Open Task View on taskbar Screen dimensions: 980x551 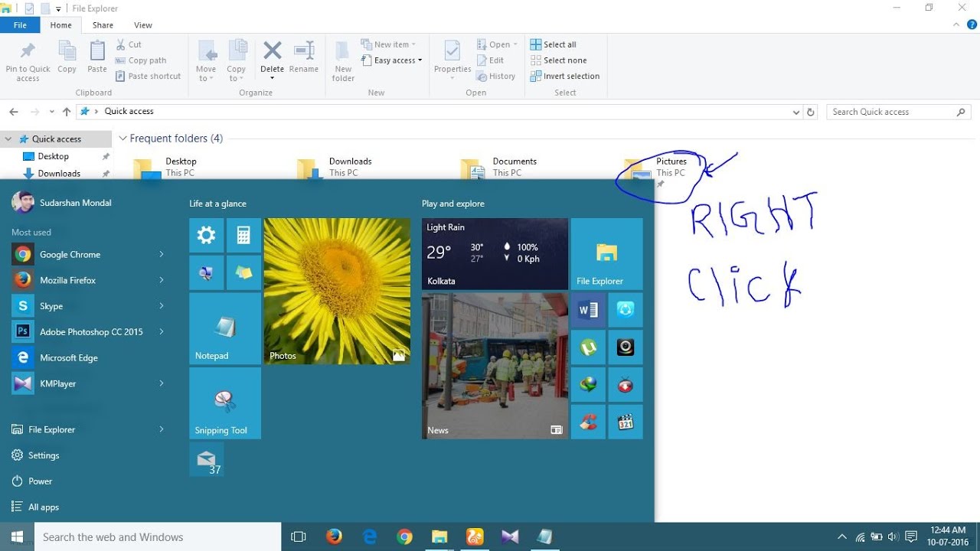coord(299,536)
